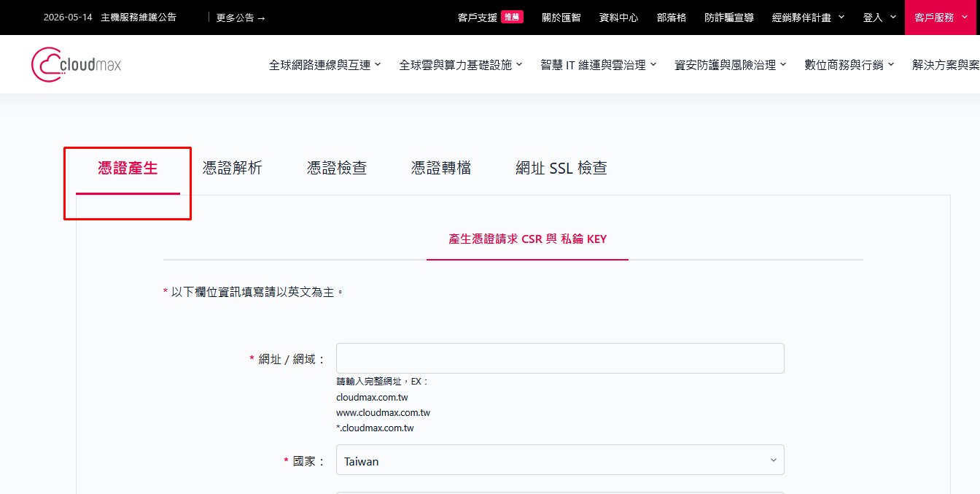Expand 資安防護與風險治理 menu

point(731,65)
